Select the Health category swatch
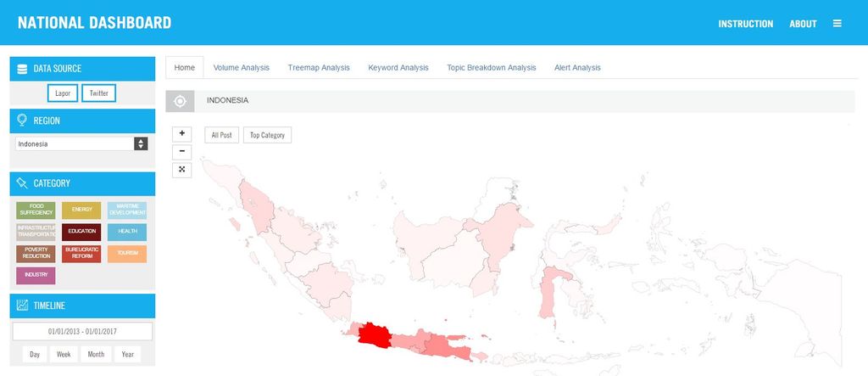The image size is (868, 376). [x=127, y=232]
